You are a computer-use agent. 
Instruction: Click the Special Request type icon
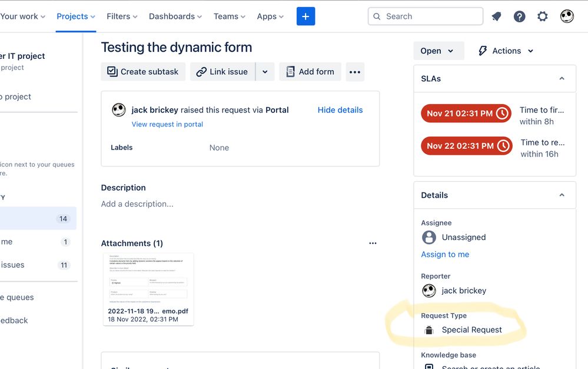[x=429, y=330]
